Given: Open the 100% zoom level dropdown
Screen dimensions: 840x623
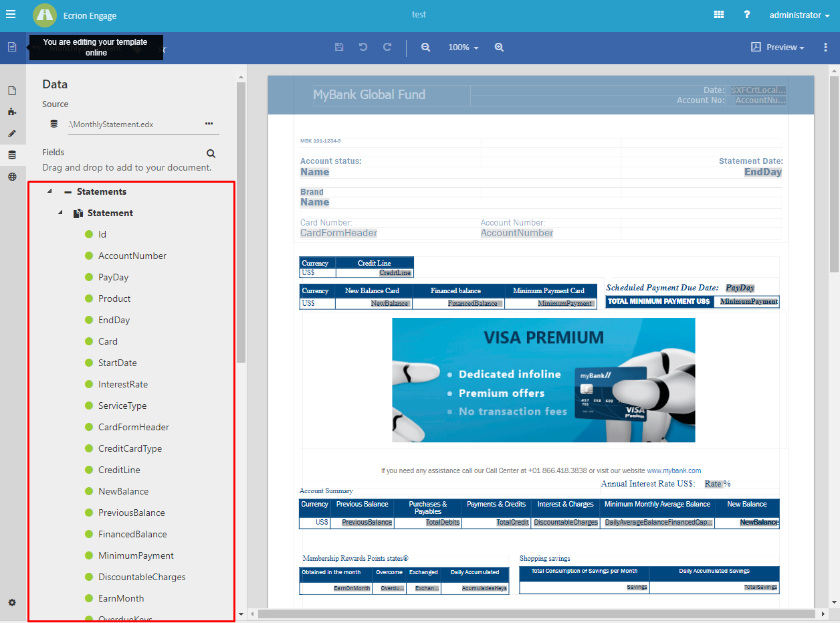Looking at the screenshot, I should click(463, 48).
